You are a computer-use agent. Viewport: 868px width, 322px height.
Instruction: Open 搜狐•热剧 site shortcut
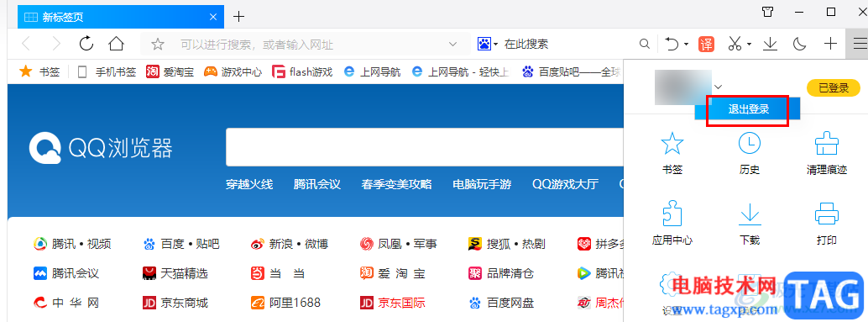coord(506,244)
